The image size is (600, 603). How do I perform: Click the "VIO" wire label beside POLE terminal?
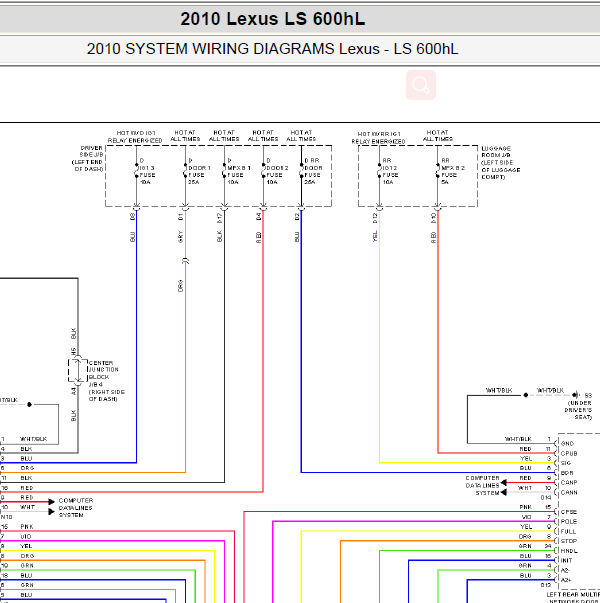[x=526, y=517]
